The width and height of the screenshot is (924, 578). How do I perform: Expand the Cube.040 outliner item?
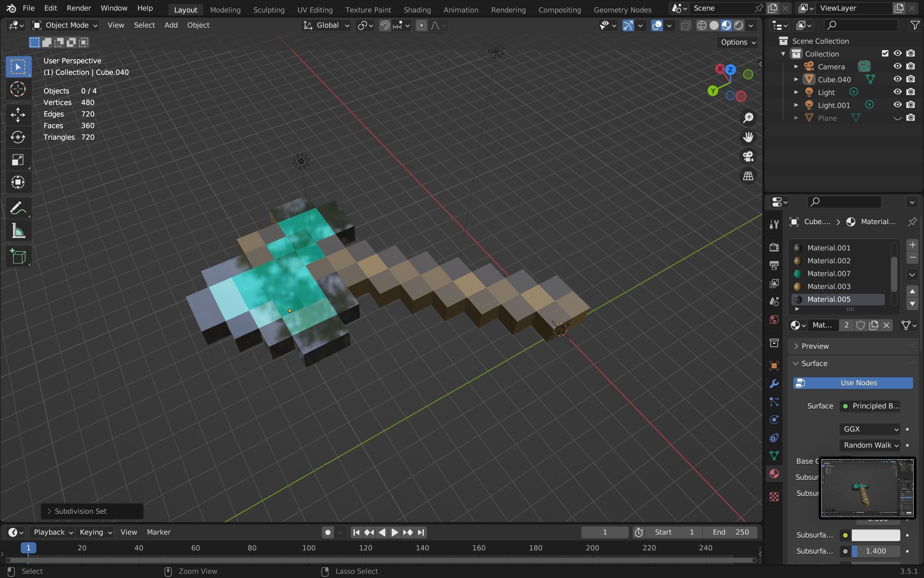796,79
